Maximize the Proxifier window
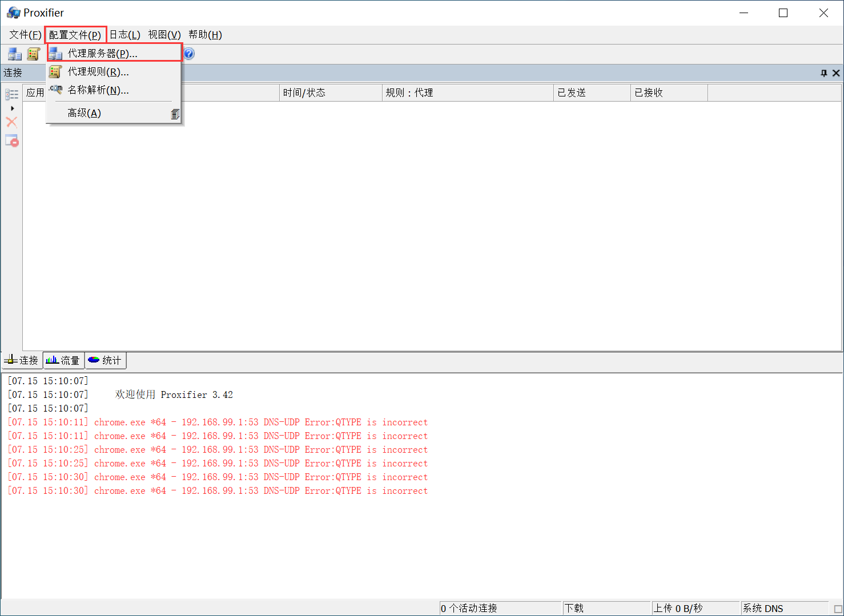844x616 pixels. [783, 13]
